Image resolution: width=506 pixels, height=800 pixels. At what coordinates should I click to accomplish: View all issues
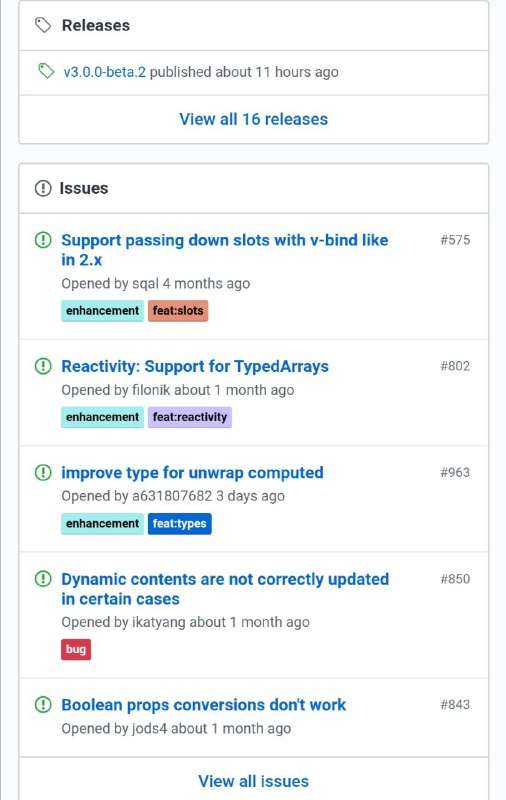(x=254, y=781)
